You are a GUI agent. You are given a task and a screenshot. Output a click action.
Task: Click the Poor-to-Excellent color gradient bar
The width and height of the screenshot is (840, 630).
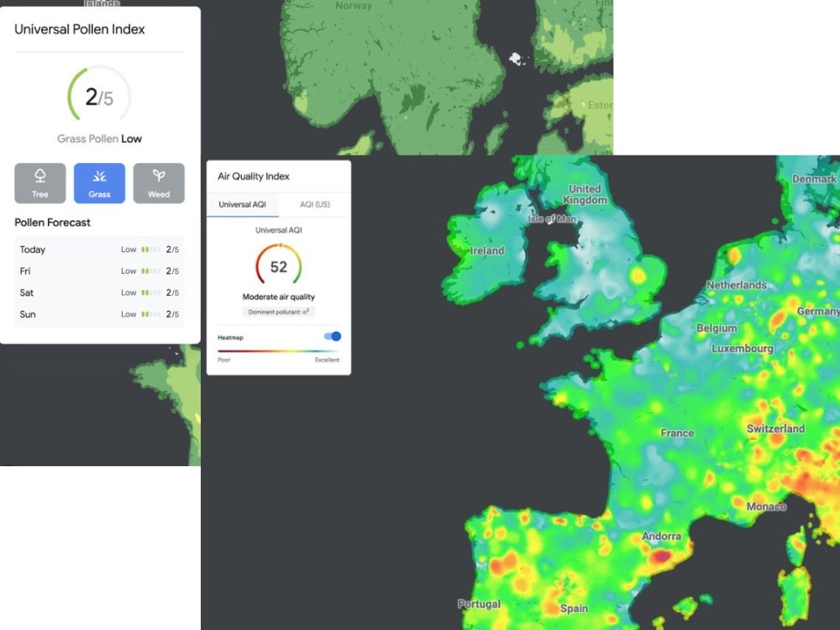pos(279,351)
